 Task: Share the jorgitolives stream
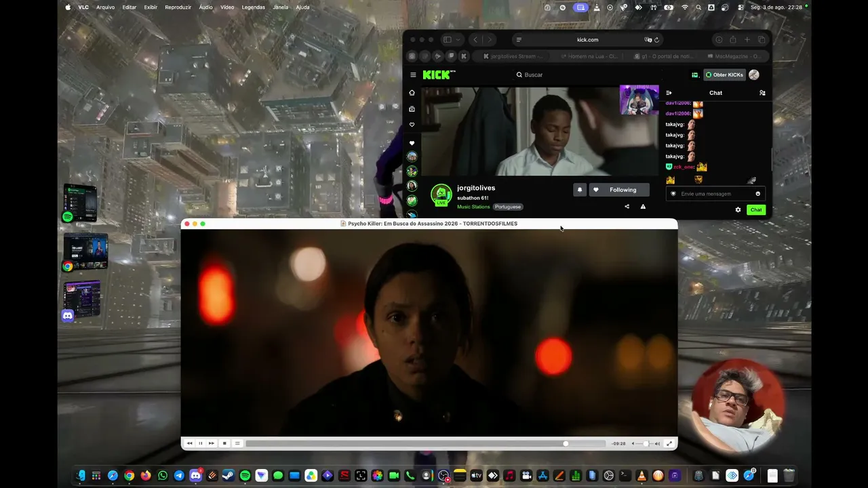[x=627, y=207]
